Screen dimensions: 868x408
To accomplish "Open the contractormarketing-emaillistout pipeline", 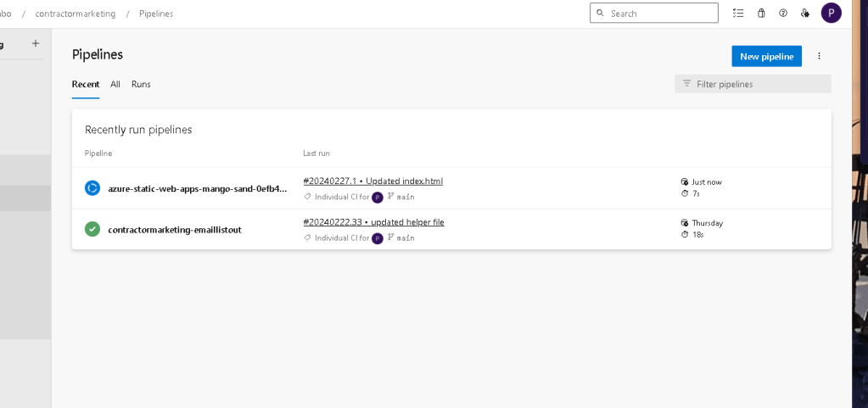I will [175, 229].
